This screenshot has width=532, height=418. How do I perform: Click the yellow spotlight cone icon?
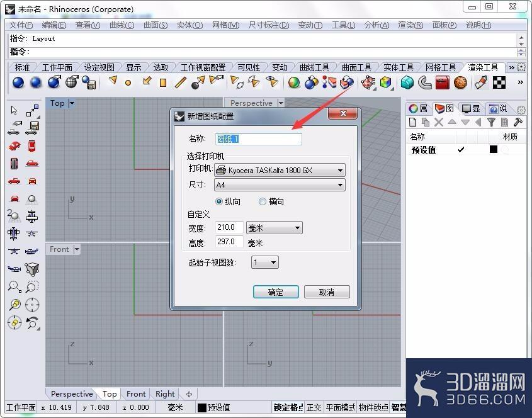[x=113, y=81]
